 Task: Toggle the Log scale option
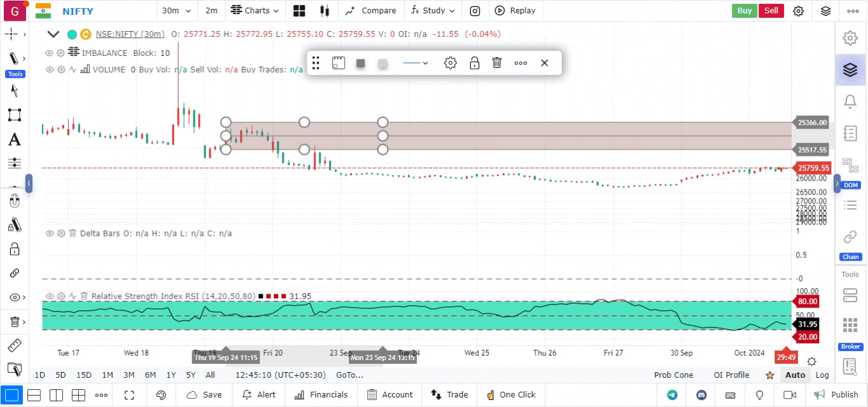pyautogui.click(x=822, y=375)
